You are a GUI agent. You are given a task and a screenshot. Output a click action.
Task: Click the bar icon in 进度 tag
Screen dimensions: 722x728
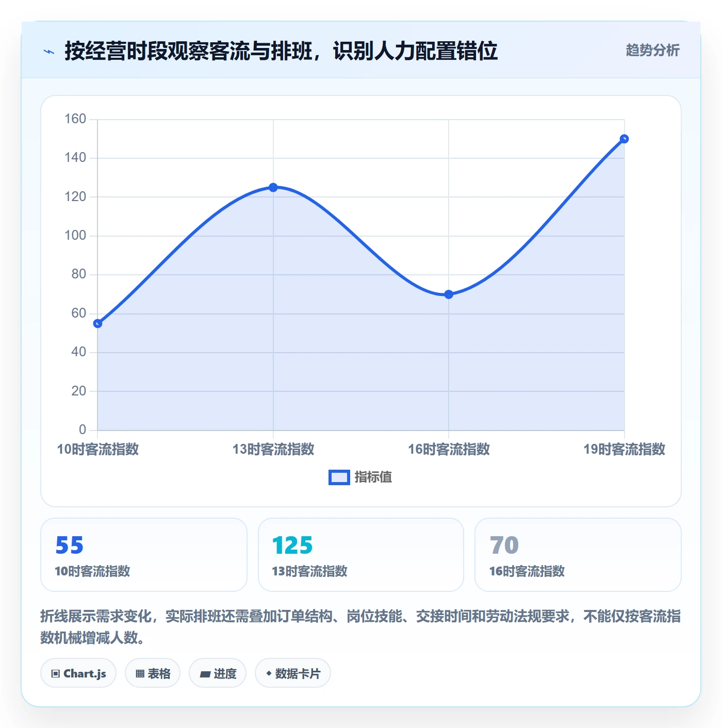[x=205, y=674]
